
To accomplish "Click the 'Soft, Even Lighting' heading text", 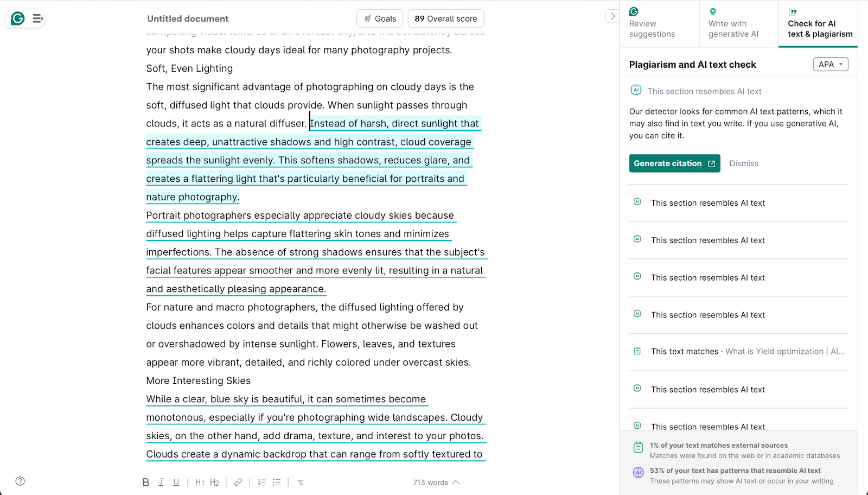I will pos(189,68).
